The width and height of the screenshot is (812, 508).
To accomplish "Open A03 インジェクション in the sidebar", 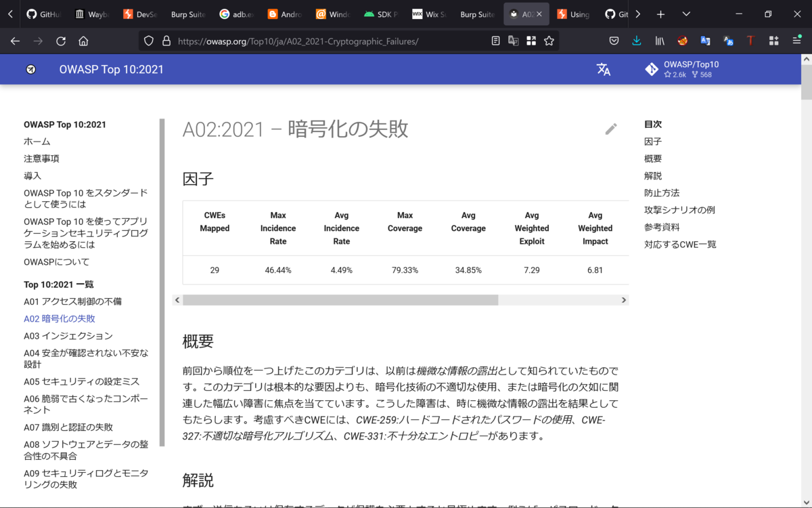I will click(x=69, y=335).
